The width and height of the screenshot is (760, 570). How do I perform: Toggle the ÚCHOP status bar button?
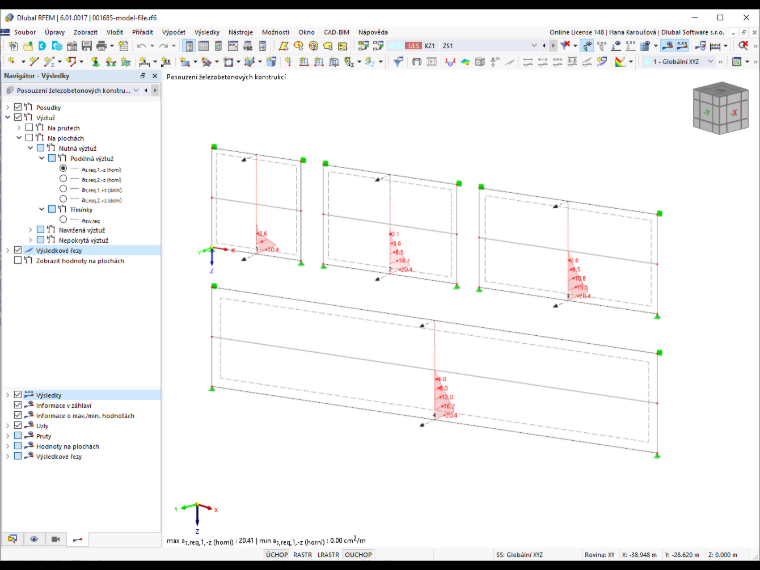coord(277,554)
